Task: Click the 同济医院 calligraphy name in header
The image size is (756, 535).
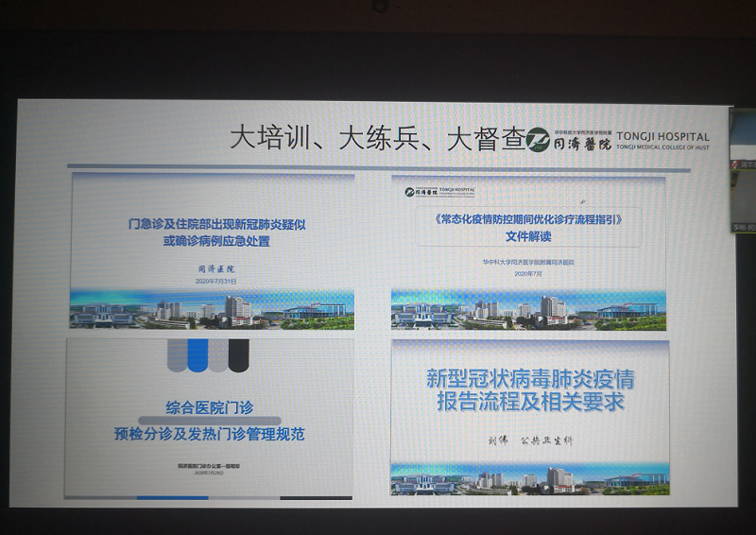Action: click(581, 143)
